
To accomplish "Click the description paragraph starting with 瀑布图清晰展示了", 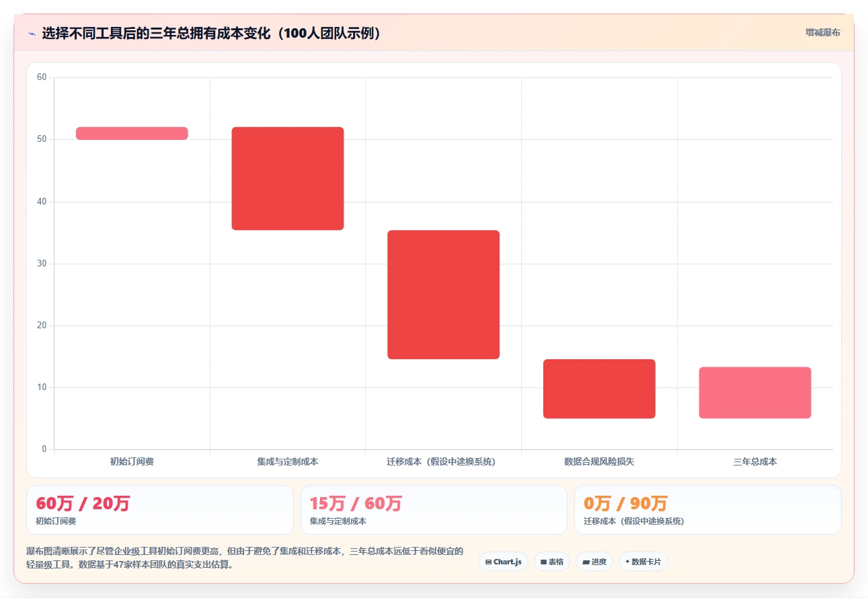I will click(x=245, y=558).
